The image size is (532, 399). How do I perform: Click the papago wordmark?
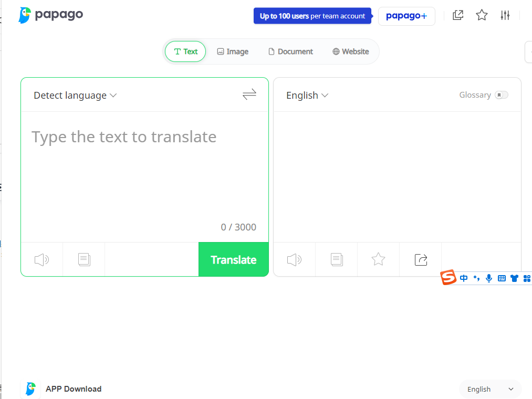tap(59, 15)
